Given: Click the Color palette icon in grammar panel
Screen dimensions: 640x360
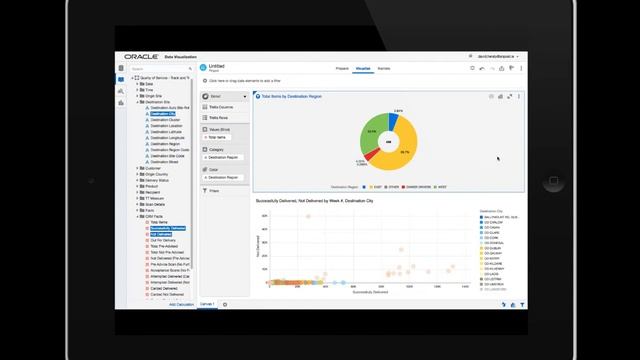Looking at the screenshot, I should [205, 169].
